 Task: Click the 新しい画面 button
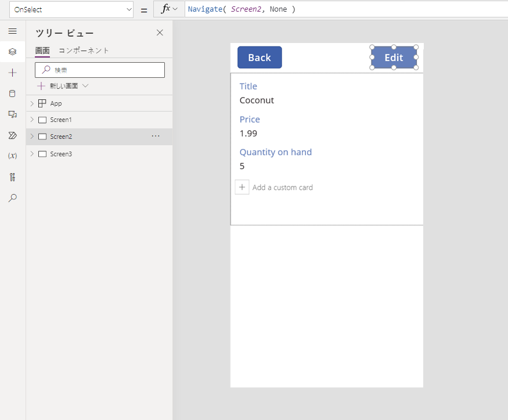(x=57, y=86)
